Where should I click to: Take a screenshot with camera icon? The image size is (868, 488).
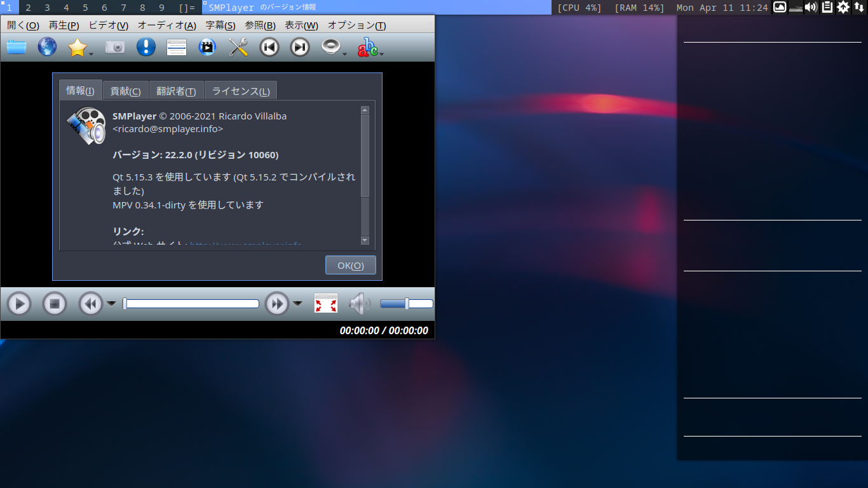pos(115,47)
